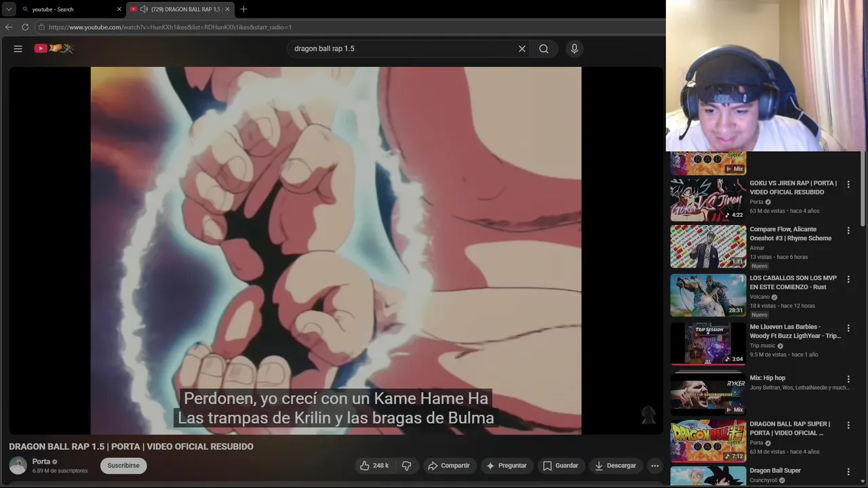Open options for Compare Flow, Alicante video
Screen dimensions: 868x488
tap(848, 230)
